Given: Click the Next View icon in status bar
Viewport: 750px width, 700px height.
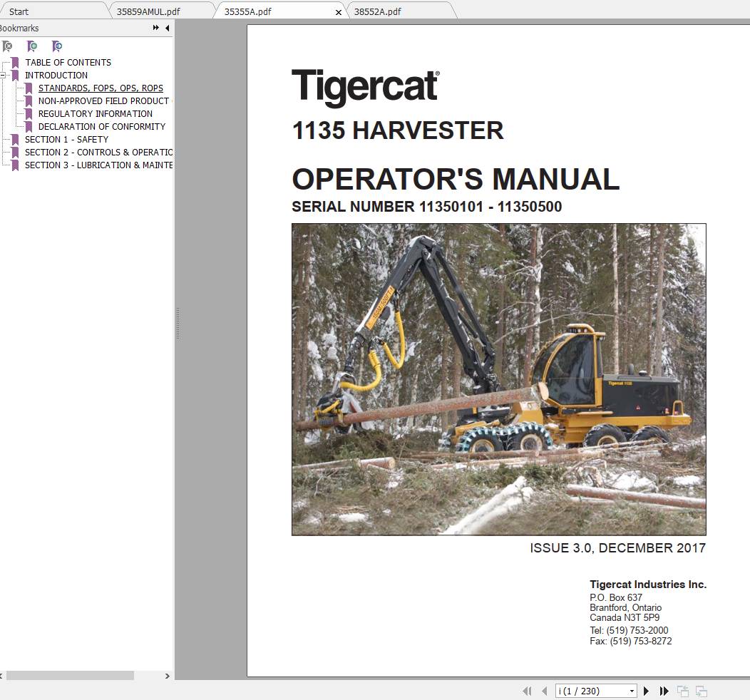Looking at the screenshot, I should pos(700,691).
